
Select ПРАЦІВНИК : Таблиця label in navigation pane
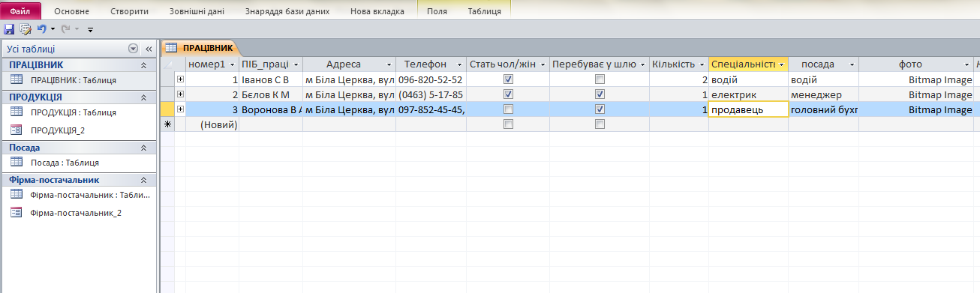point(74,80)
